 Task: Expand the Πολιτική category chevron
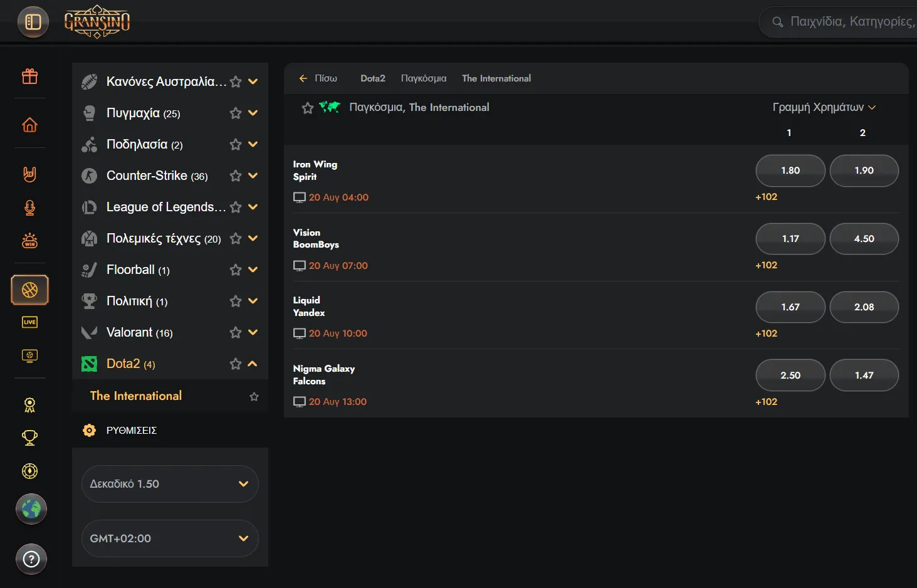253,301
